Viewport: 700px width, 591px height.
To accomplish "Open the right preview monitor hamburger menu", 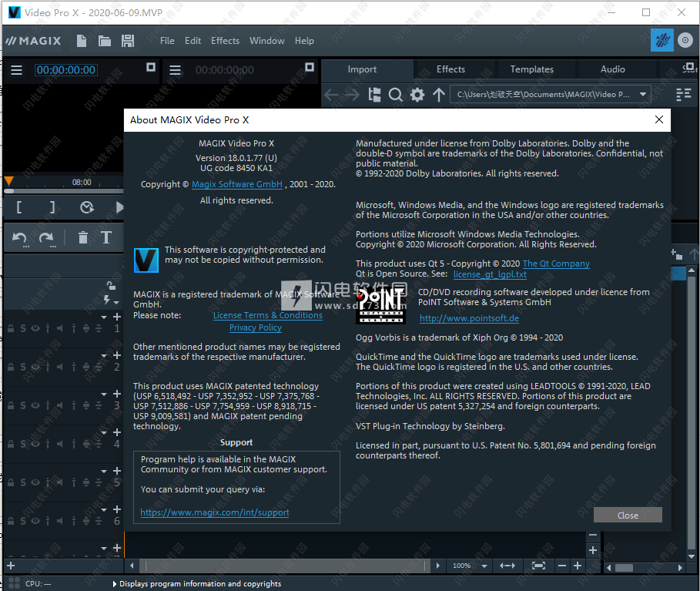I will pos(175,70).
